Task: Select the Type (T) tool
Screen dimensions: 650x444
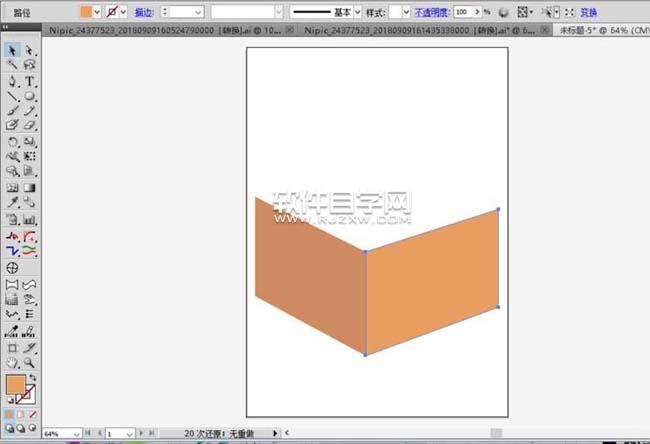Action: (x=30, y=80)
